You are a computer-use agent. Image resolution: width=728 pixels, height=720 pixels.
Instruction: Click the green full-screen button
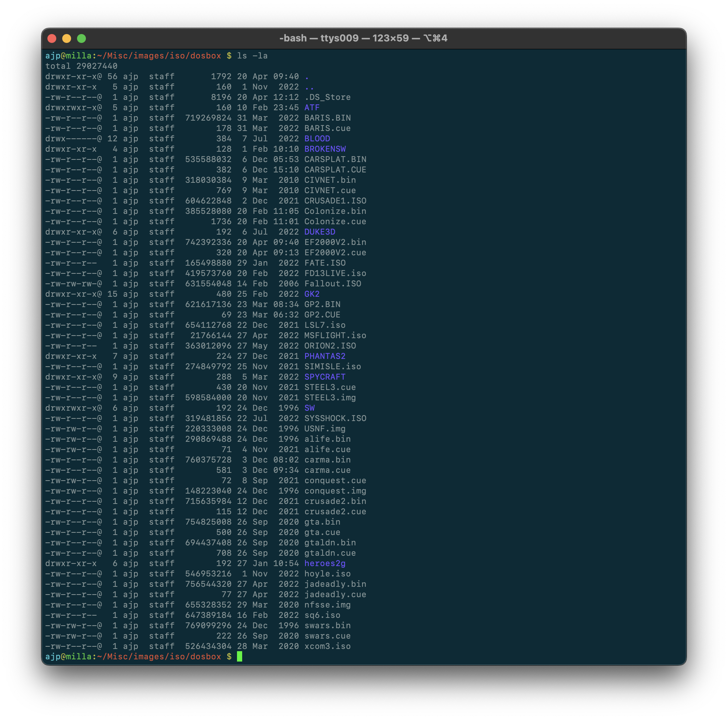point(81,38)
